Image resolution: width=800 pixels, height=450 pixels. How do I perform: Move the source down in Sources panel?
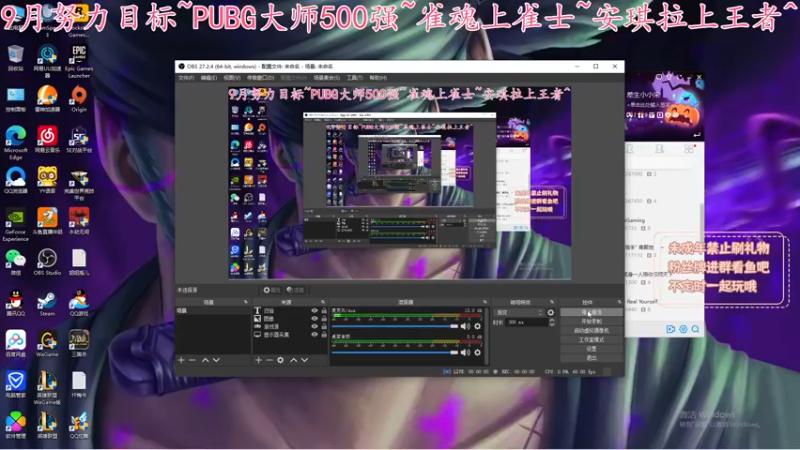click(305, 360)
